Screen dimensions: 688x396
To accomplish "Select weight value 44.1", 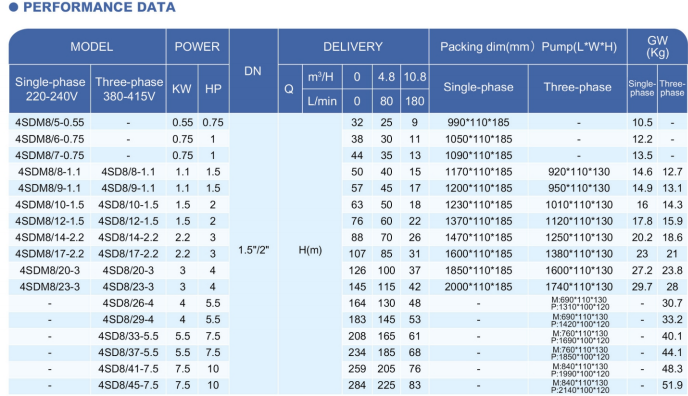I will click(672, 353).
